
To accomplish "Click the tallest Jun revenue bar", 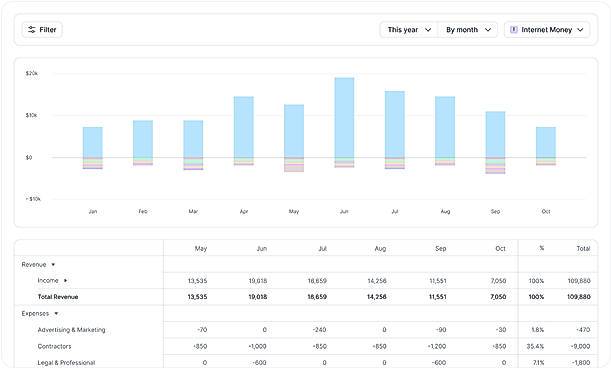I will coord(344,117).
